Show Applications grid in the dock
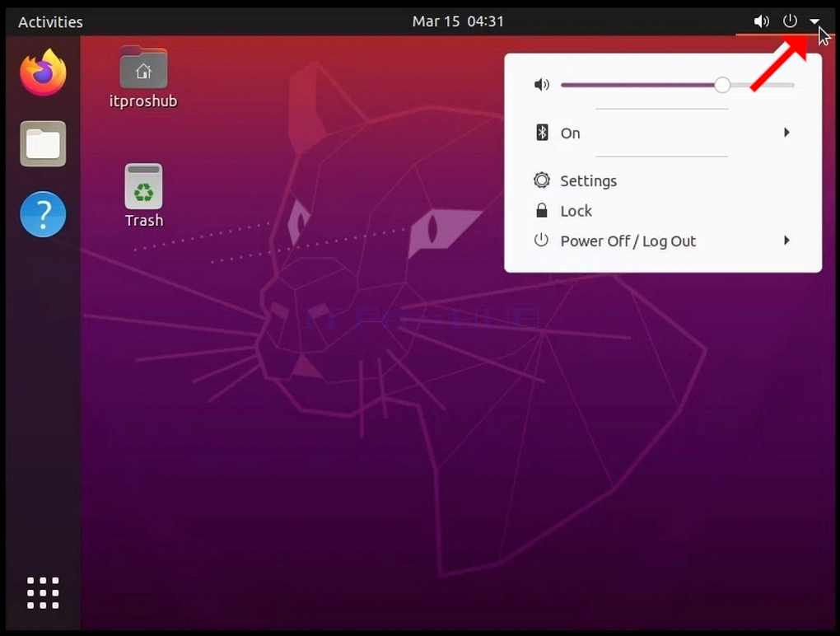This screenshot has width=840, height=636. click(43, 592)
